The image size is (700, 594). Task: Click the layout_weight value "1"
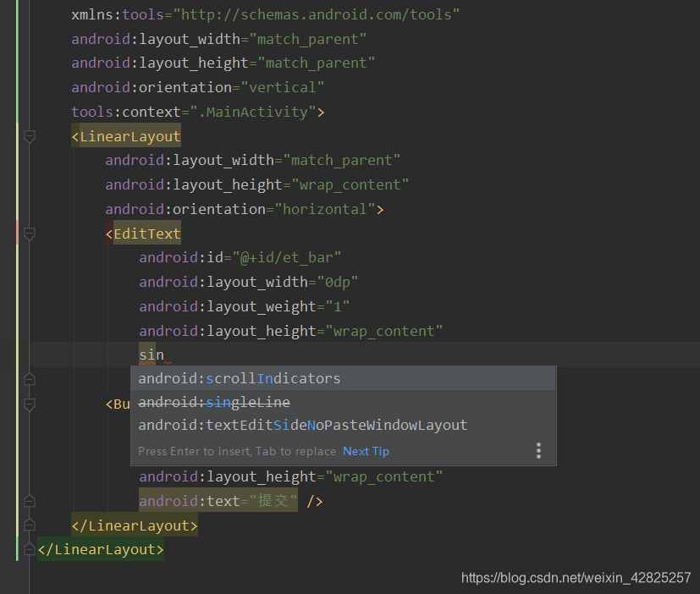tap(338, 306)
